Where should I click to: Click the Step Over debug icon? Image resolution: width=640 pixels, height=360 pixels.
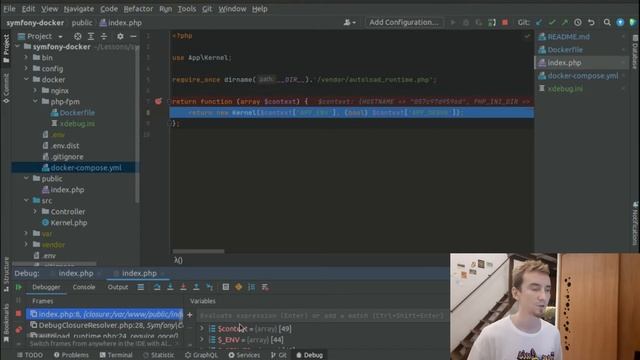tap(157, 287)
